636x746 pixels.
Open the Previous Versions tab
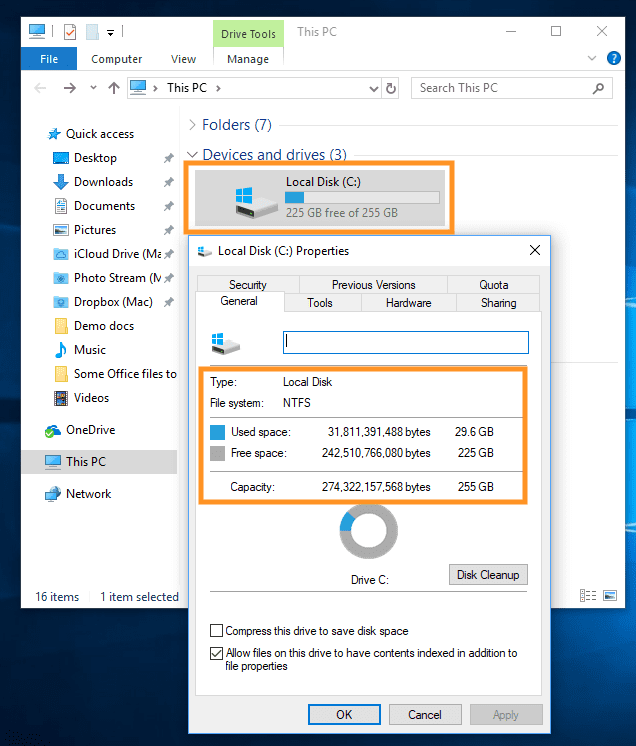click(373, 285)
